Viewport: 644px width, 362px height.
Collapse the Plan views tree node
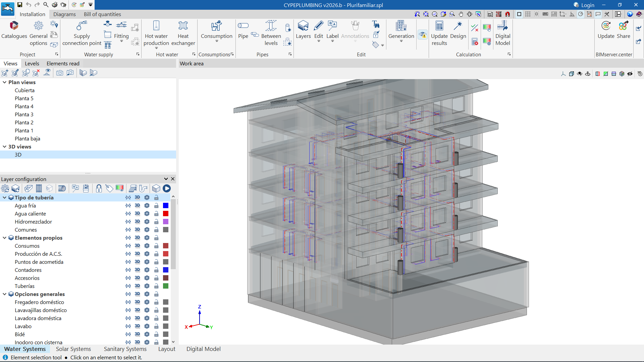pyautogui.click(x=5, y=82)
